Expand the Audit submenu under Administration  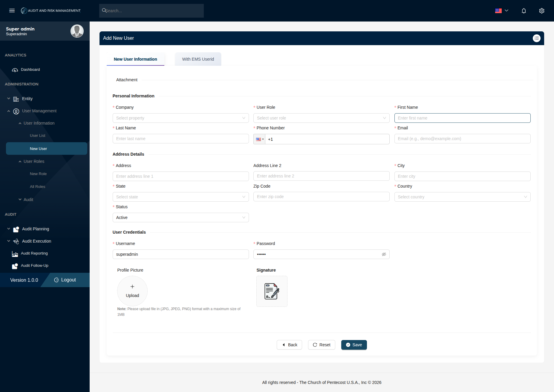[20, 200]
